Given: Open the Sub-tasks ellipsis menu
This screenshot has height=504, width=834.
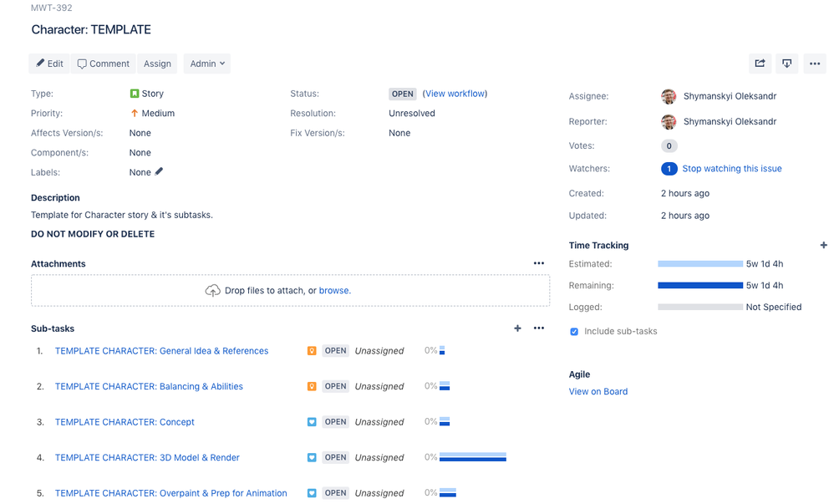Looking at the screenshot, I should (539, 328).
